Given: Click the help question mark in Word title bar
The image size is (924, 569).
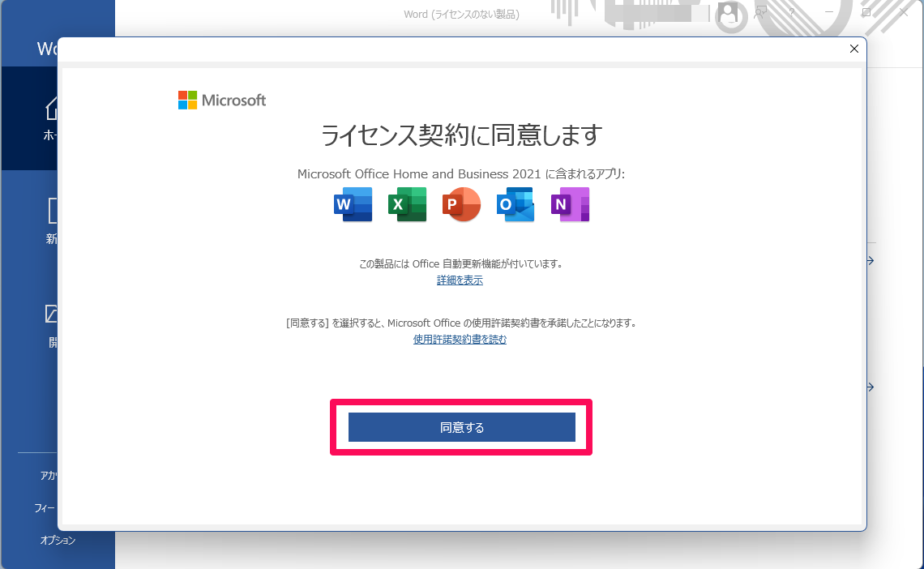Looking at the screenshot, I should click(792, 12).
